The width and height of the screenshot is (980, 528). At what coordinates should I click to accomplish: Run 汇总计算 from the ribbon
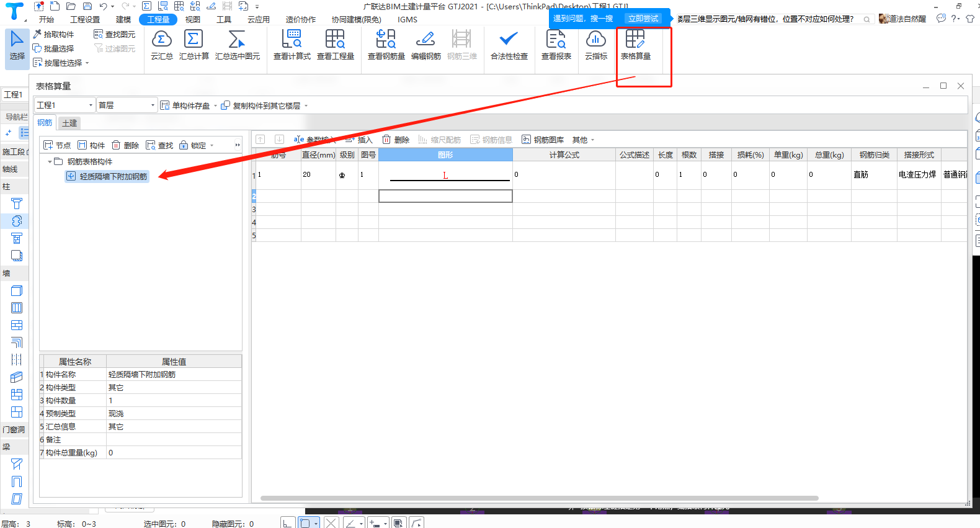[194, 45]
